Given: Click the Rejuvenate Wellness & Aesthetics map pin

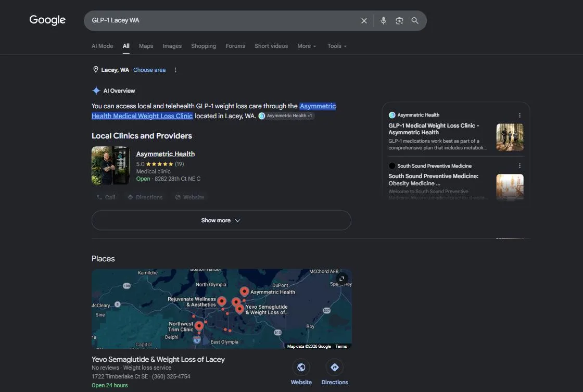Looking at the screenshot, I should coord(222,301).
